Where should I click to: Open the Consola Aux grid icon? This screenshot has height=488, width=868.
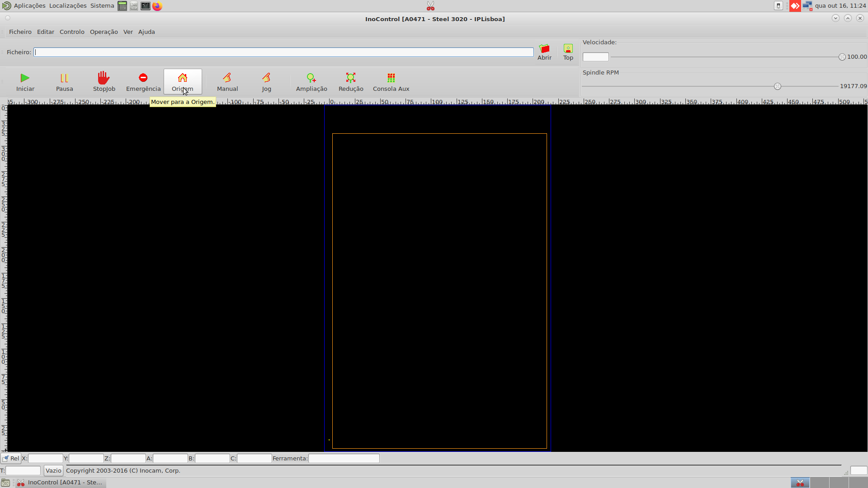(x=391, y=78)
